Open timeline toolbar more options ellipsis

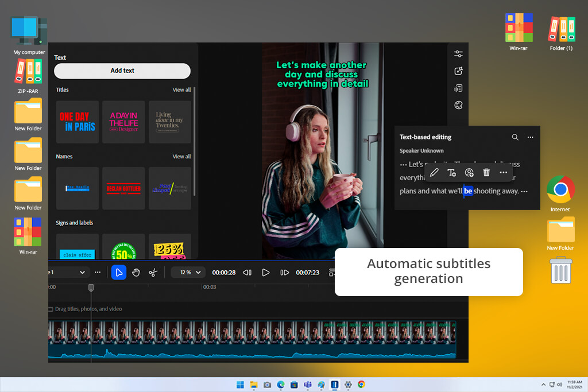98,273
